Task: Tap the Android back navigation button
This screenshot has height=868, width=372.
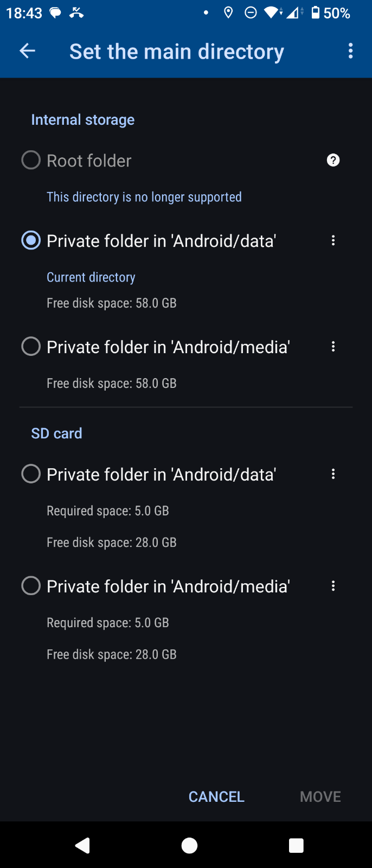Action: 82,845
